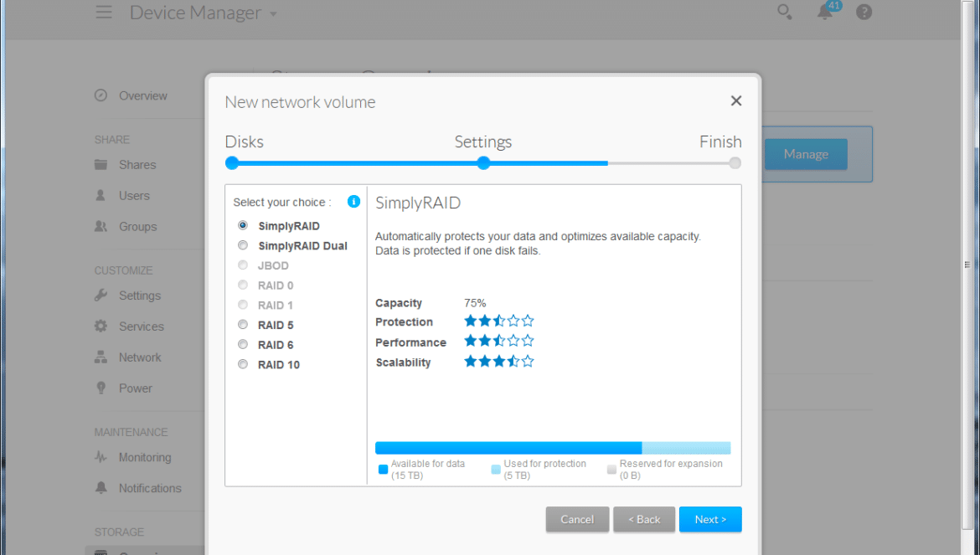The image size is (980, 555).
Task: Click the Protection star rating
Action: (x=498, y=321)
